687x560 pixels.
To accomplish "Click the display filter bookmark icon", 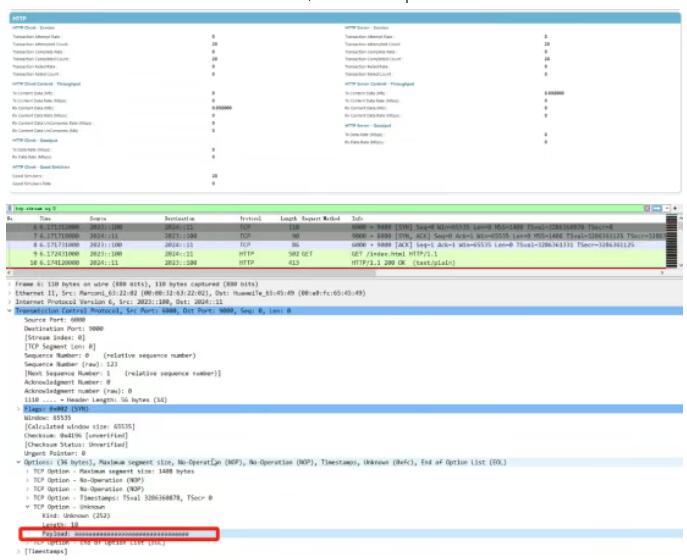I will [x=11, y=208].
